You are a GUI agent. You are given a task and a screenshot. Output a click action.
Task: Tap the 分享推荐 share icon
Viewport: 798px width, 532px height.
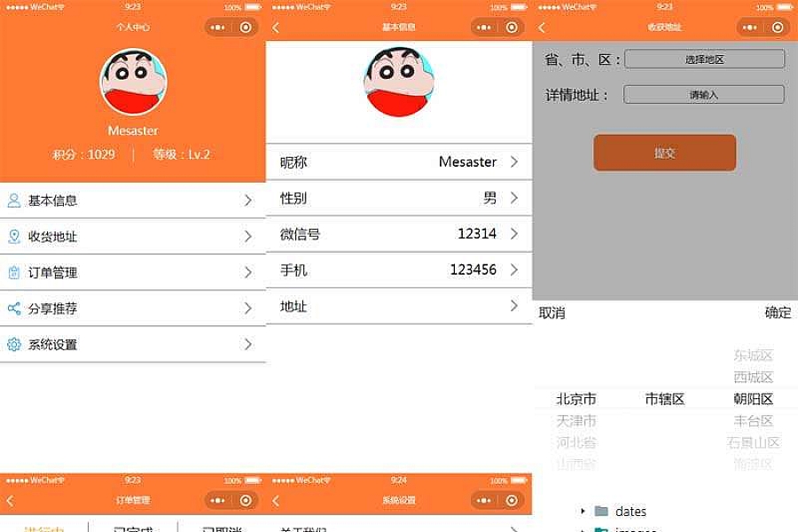coord(14,308)
